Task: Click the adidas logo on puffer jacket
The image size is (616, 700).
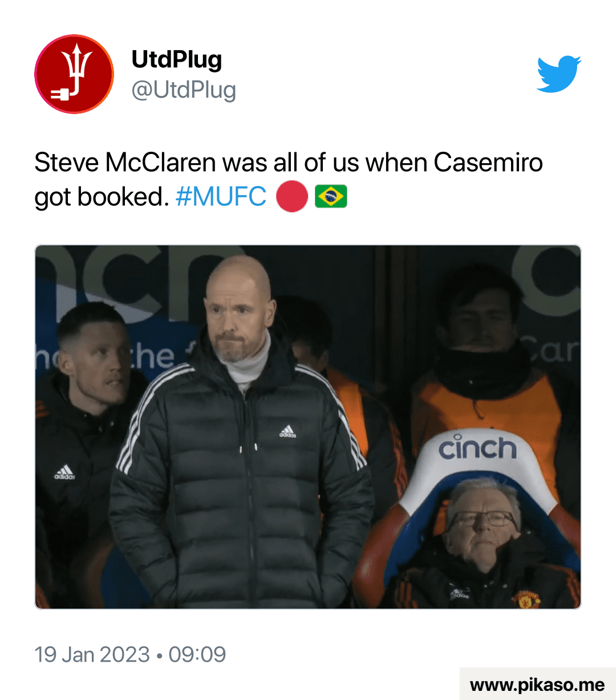Action: click(287, 431)
